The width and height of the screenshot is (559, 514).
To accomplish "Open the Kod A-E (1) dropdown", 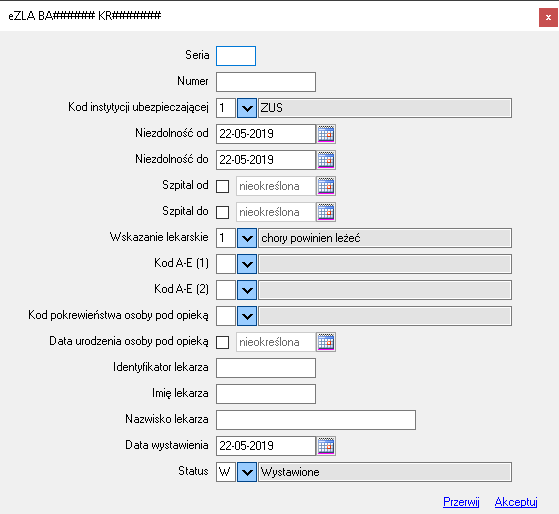I will click(x=247, y=264).
